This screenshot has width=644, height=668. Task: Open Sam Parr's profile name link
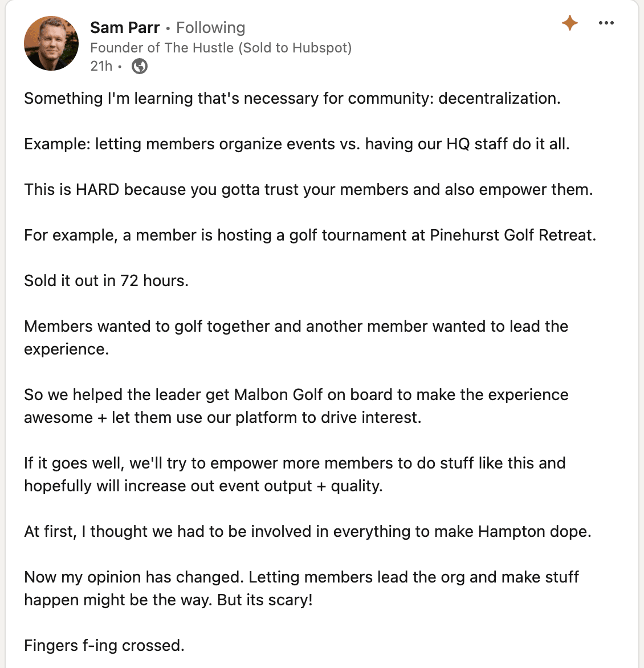[x=125, y=27]
